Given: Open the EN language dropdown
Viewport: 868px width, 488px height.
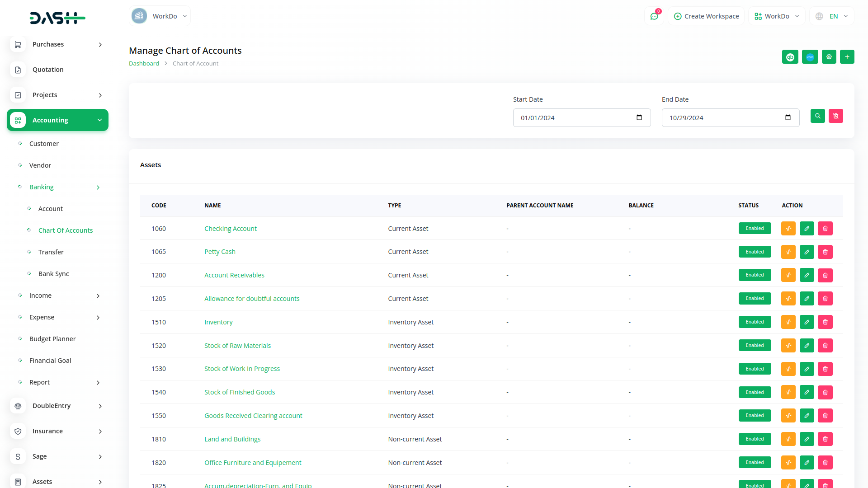Looking at the screenshot, I should pyautogui.click(x=832, y=16).
